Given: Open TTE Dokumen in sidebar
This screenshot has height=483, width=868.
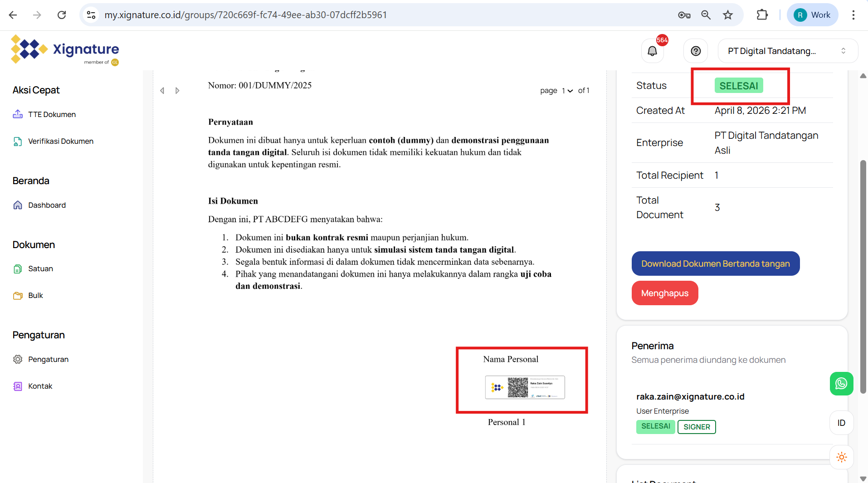Looking at the screenshot, I should 52,114.
